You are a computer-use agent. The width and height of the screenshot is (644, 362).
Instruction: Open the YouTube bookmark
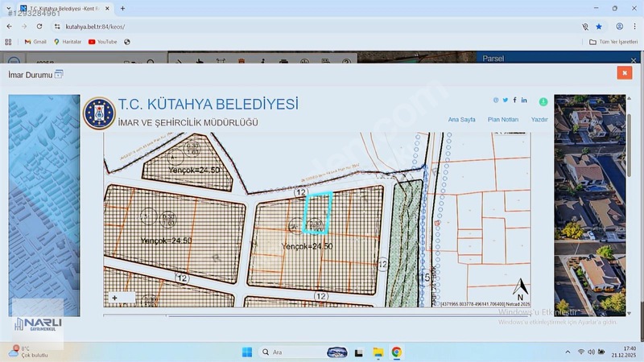pos(103,42)
